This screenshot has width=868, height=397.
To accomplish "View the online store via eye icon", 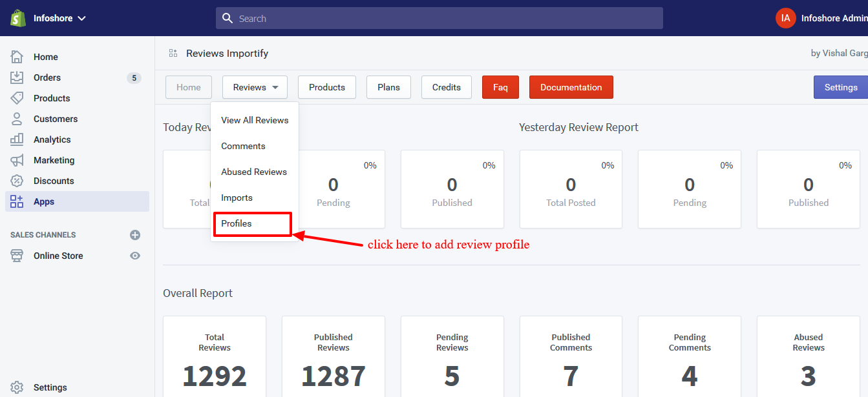I will pos(135,256).
